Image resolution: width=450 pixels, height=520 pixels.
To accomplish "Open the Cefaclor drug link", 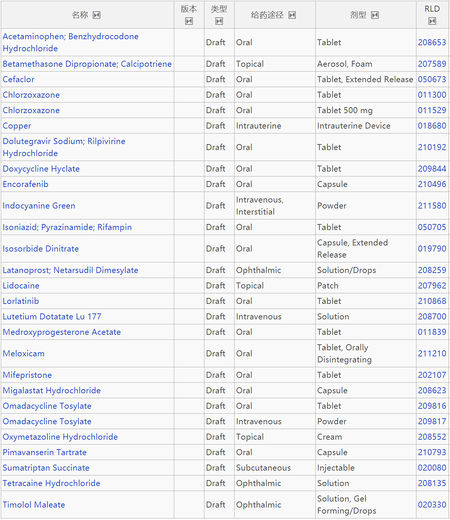I will coord(19,79).
